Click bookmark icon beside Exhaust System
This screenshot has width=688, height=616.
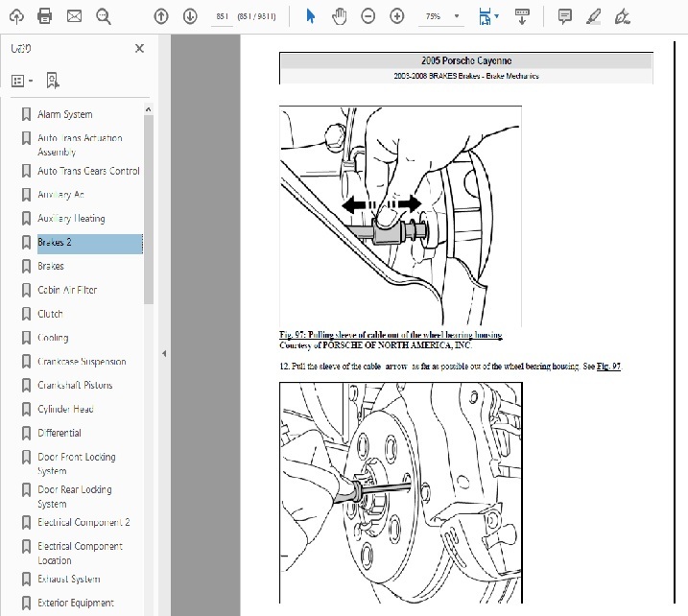(x=26, y=580)
